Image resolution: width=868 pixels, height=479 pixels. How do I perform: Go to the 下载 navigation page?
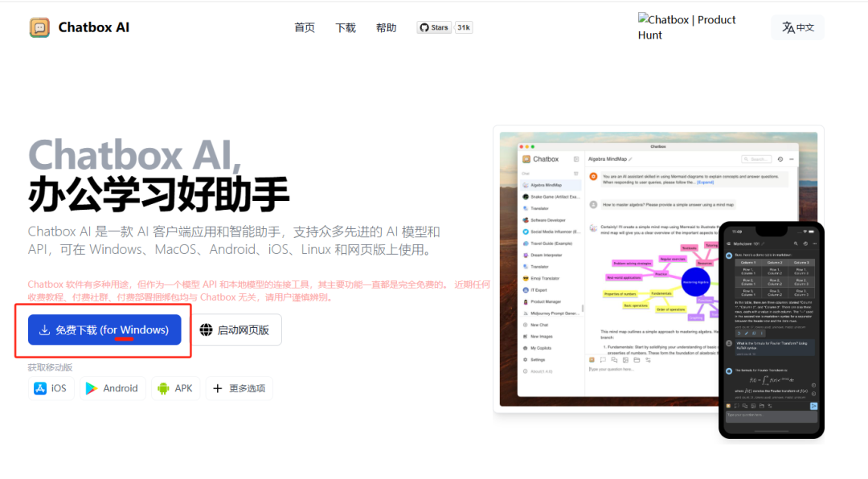click(x=346, y=27)
